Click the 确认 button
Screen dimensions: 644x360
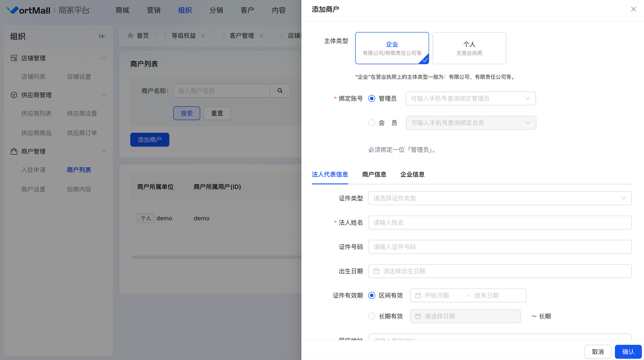(x=628, y=352)
